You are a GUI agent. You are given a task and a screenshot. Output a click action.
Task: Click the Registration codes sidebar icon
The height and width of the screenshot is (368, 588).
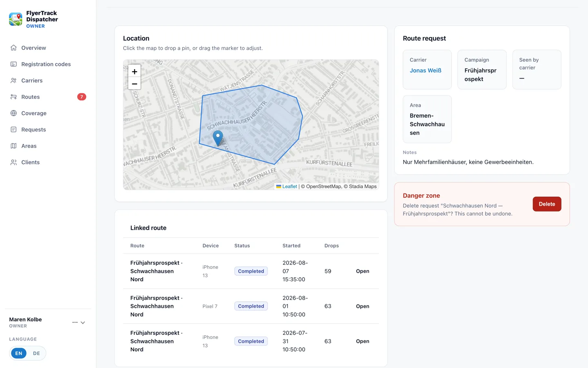tap(13, 64)
